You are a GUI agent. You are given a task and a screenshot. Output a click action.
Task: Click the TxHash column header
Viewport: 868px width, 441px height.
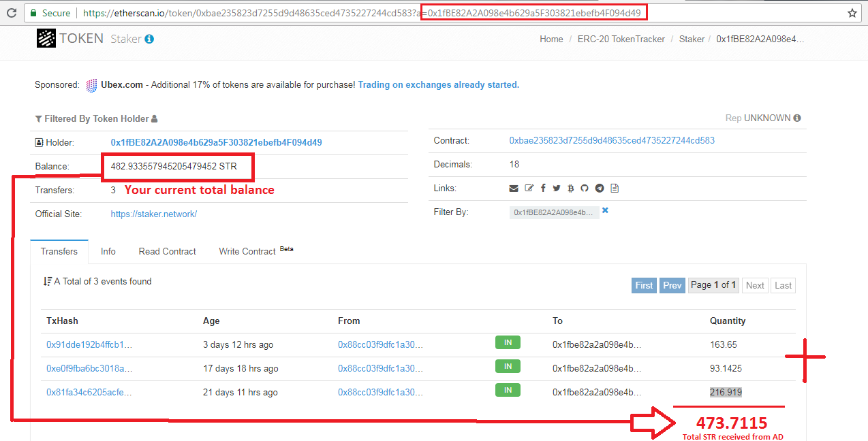coord(62,321)
